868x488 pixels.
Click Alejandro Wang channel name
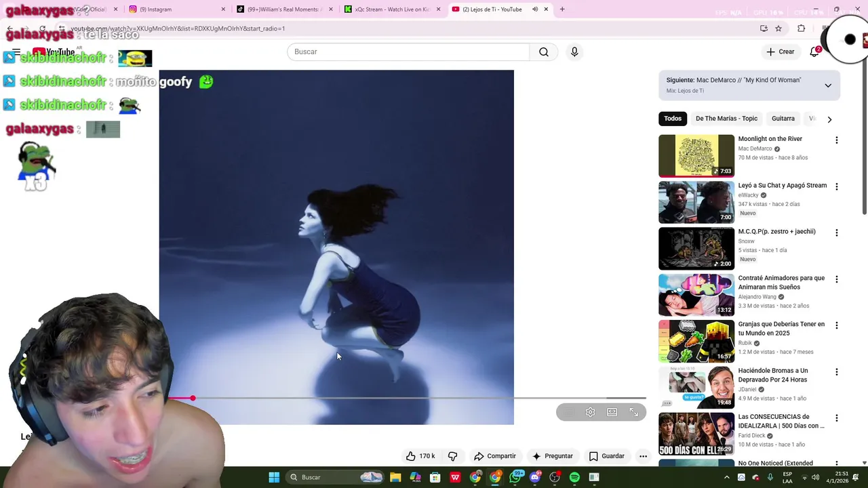757,297
